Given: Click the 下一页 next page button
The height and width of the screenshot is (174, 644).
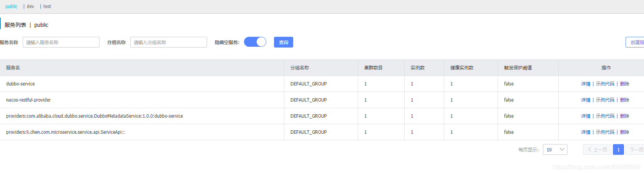Looking at the screenshot, I should point(635,149).
